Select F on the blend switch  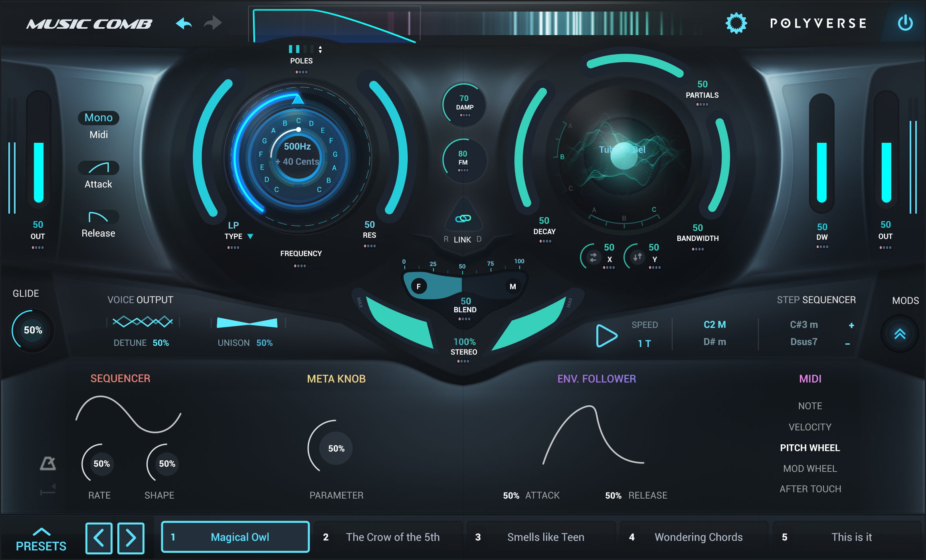tap(419, 286)
